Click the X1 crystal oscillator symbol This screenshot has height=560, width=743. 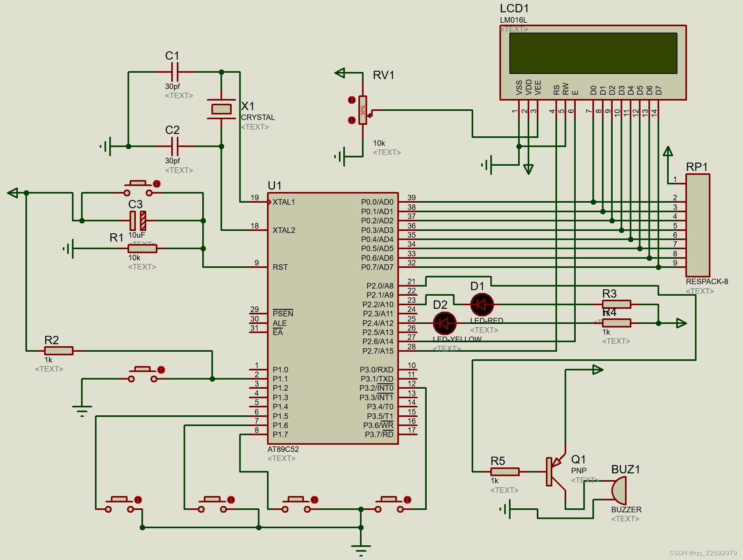[221, 109]
